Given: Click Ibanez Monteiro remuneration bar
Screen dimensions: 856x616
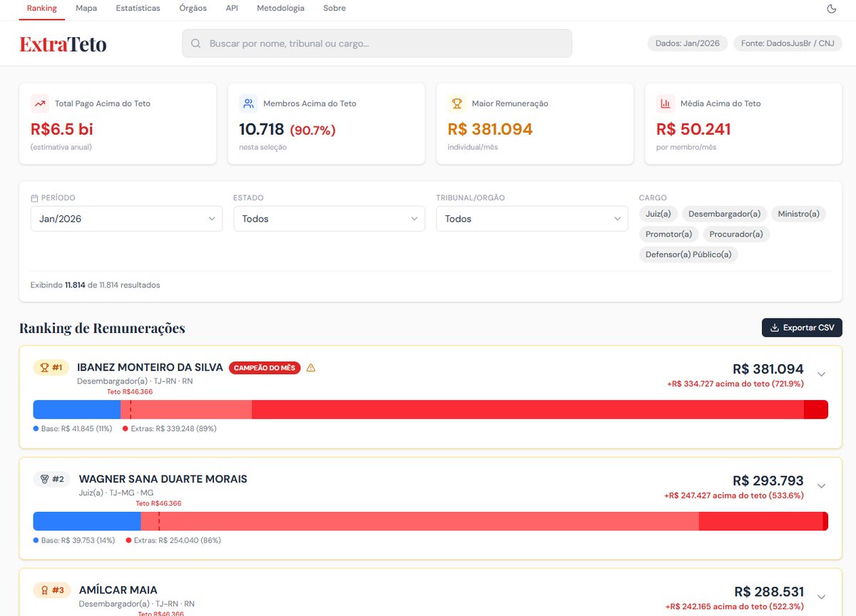Looking at the screenshot, I should pos(431,409).
